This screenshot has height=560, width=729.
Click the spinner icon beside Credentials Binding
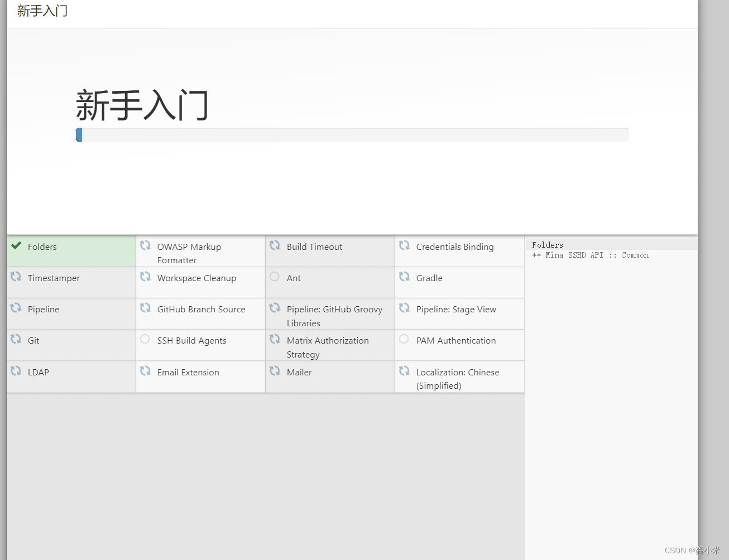click(404, 245)
